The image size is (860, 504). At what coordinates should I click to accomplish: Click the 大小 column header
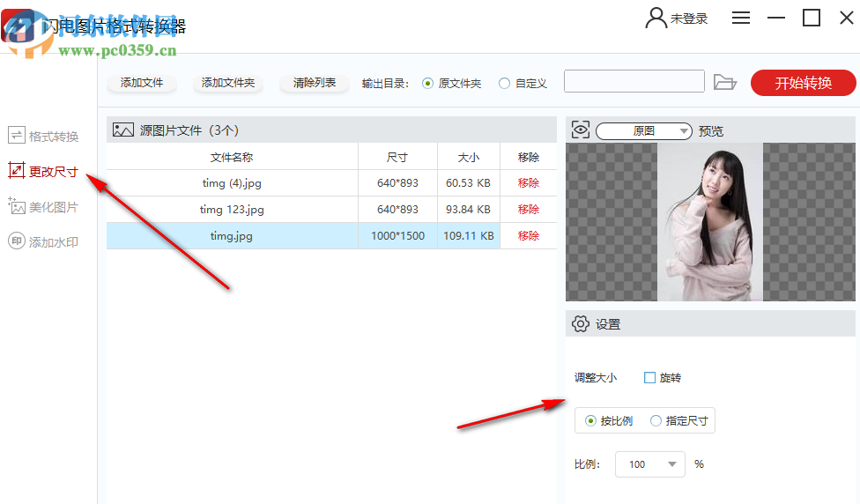(x=469, y=157)
